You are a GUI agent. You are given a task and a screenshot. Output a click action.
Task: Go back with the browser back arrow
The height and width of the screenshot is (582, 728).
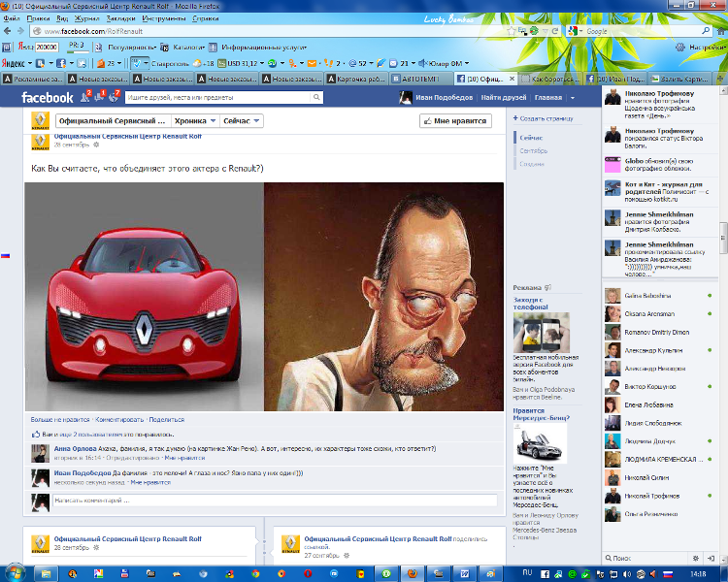coord(8,31)
